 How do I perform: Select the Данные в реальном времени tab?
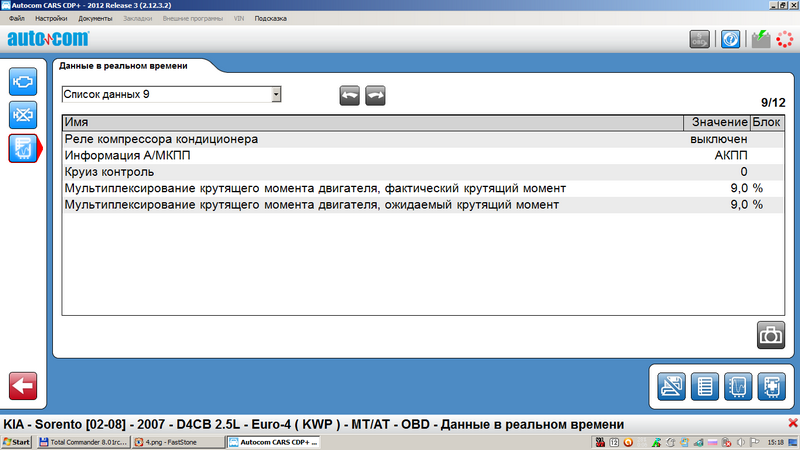click(x=123, y=66)
